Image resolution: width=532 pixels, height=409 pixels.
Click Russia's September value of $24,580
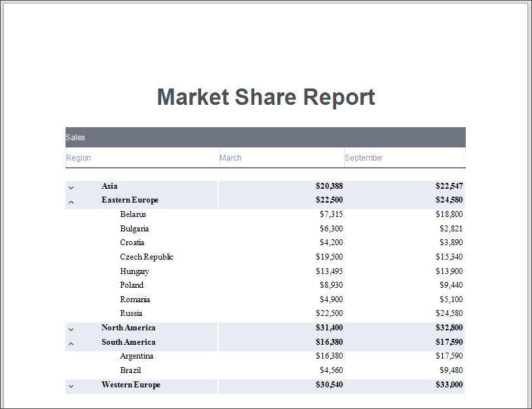[x=449, y=313]
